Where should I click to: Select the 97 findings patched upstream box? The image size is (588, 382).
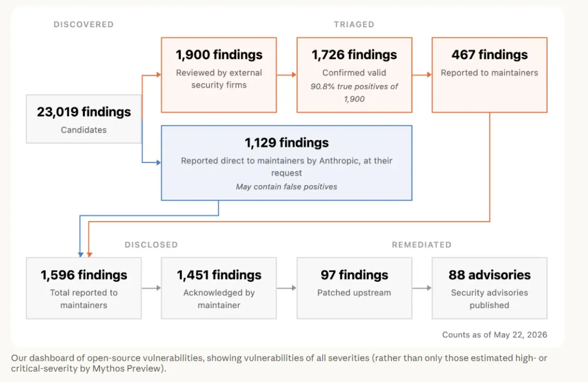[354, 288]
